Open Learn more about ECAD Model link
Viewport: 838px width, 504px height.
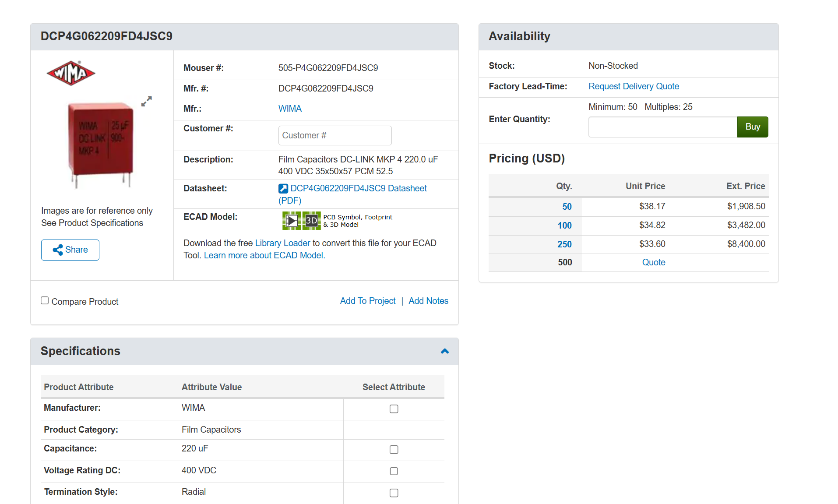pos(264,255)
